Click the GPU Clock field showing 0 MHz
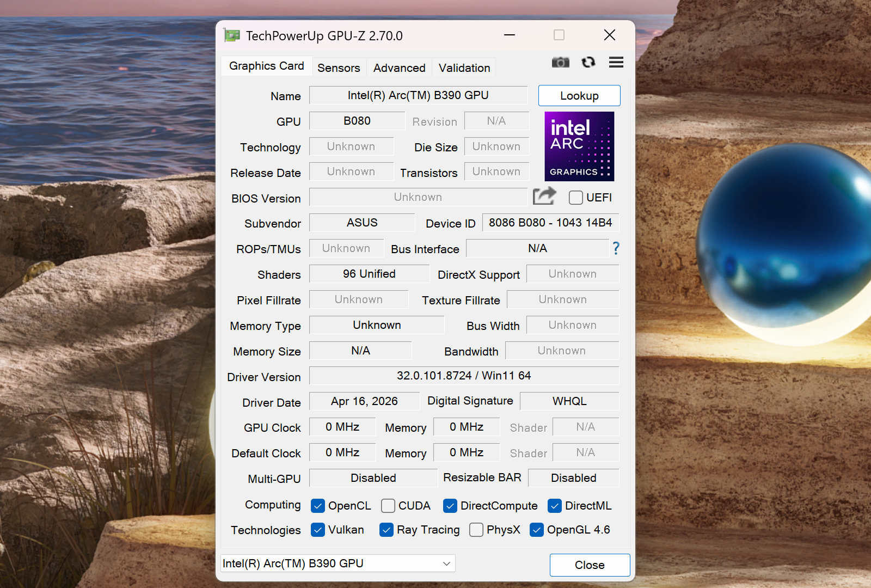Screen dimensions: 871x588 point(342,427)
